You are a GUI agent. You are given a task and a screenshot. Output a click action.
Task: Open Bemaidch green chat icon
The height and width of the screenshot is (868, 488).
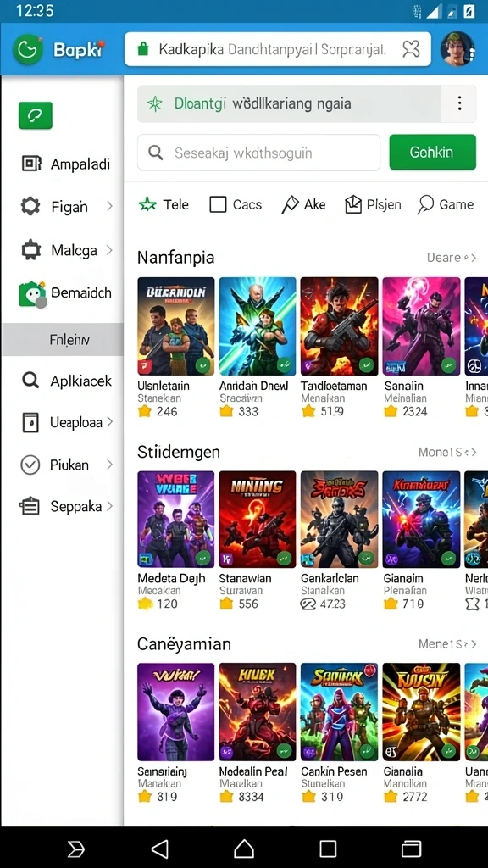[32, 294]
